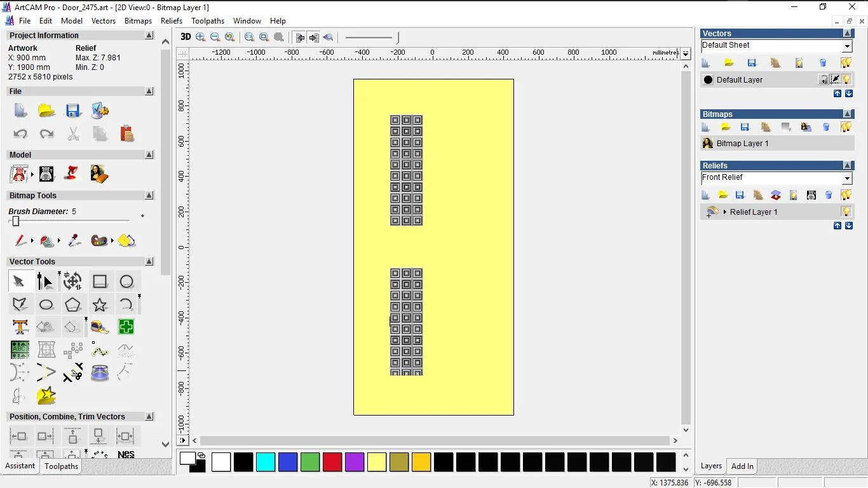The height and width of the screenshot is (488, 868).
Task: Collapse the Vector Tools section
Action: 149,262
